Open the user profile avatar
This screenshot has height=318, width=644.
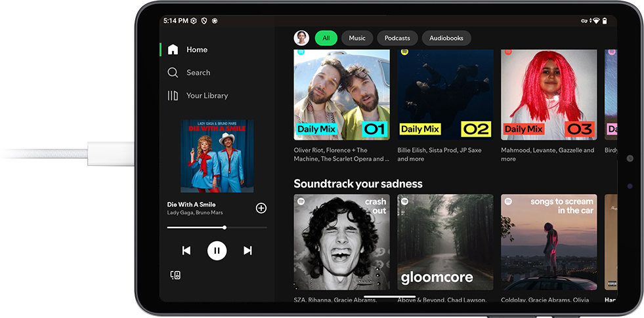301,38
